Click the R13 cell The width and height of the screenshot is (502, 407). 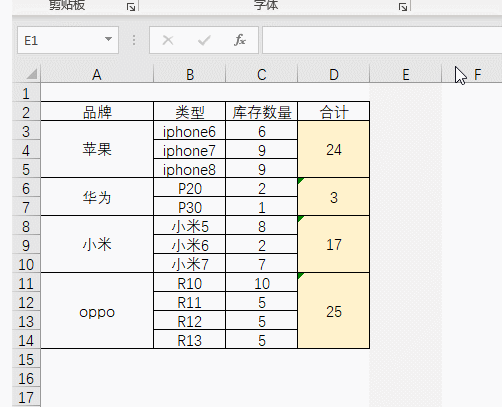[190, 339]
